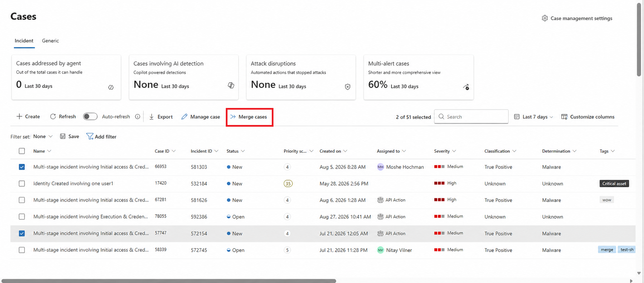Screen dimensions: 644x283
Task: Toggle the select-all checkbox in table header
Action: point(22,151)
